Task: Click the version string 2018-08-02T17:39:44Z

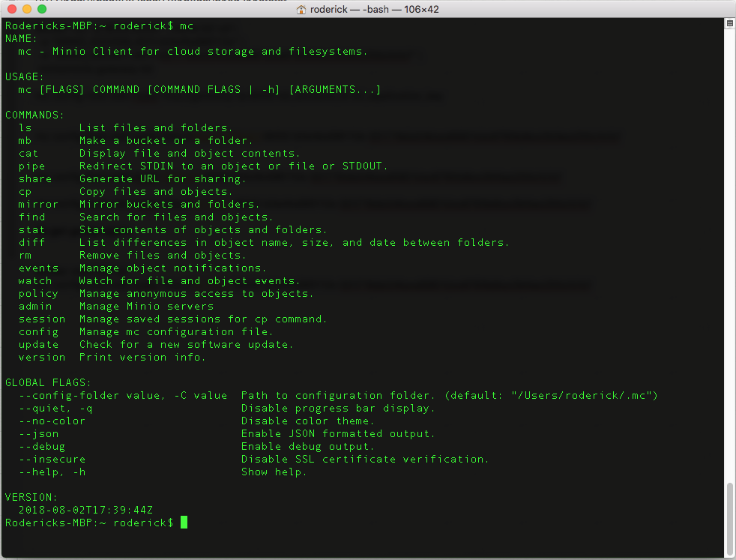Action: [x=86, y=510]
